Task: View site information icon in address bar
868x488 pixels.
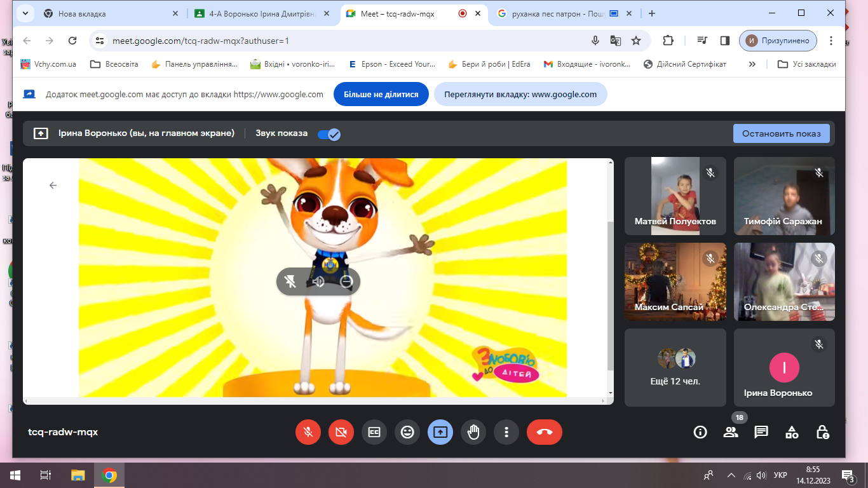Action: 99,41
